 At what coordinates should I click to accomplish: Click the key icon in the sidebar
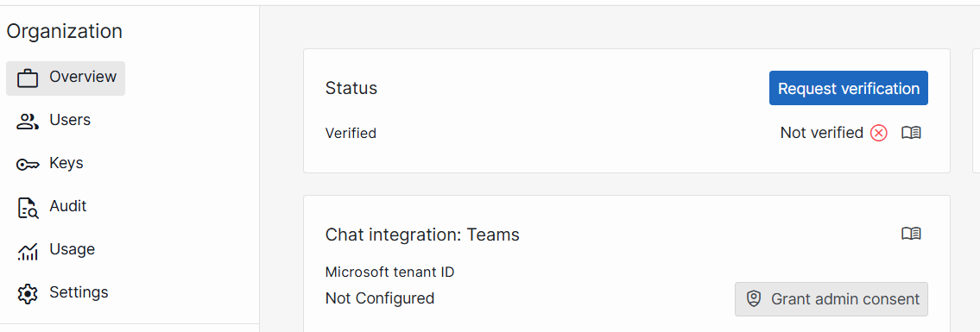click(x=28, y=165)
